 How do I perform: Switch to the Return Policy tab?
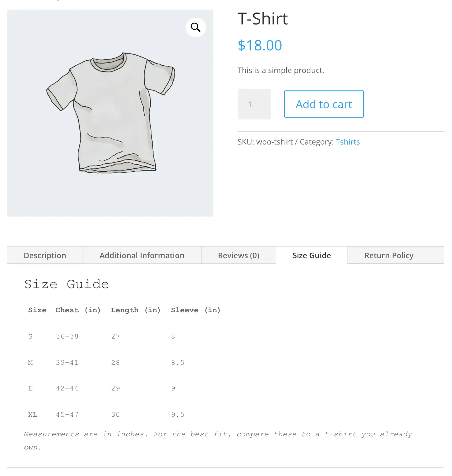point(389,255)
